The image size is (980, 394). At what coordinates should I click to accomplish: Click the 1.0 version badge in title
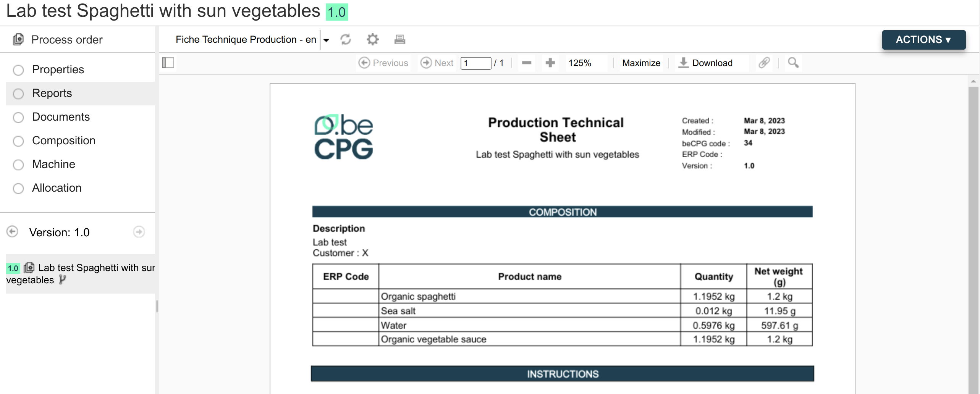pos(337,12)
